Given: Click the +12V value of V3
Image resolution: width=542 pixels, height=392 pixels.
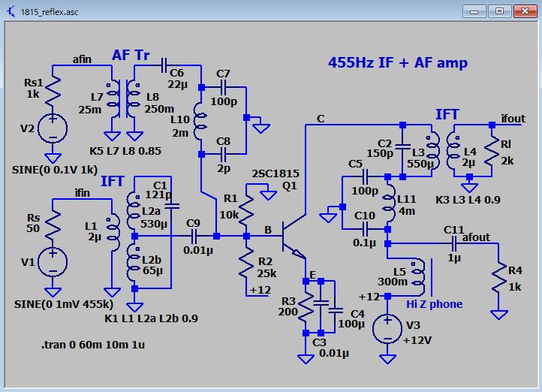Looking at the screenshot, I should (417, 340).
